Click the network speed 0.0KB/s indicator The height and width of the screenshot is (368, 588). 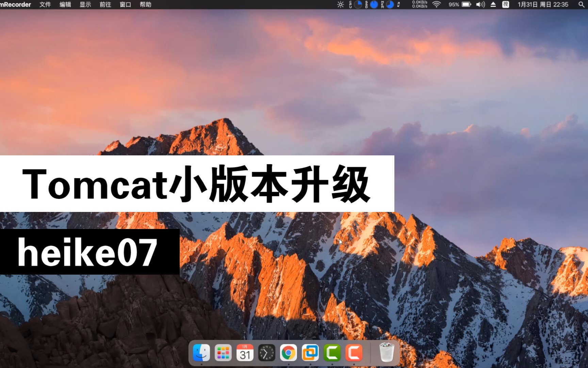[420, 4]
